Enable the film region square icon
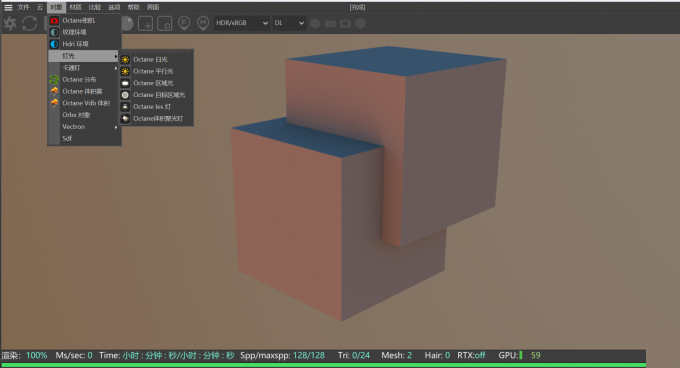680x368 pixels. (165, 23)
